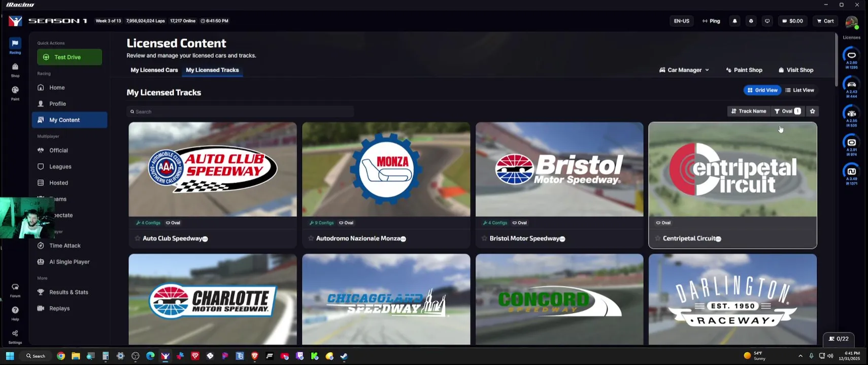
Task: Select the My Licensed Tracks tab
Action: tap(212, 70)
